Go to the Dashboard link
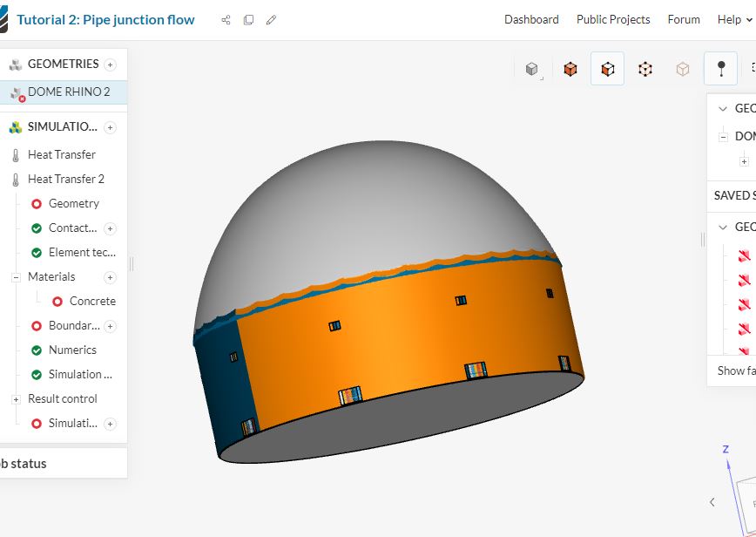The height and width of the screenshot is (537, 756). click(x=531, y=19)
